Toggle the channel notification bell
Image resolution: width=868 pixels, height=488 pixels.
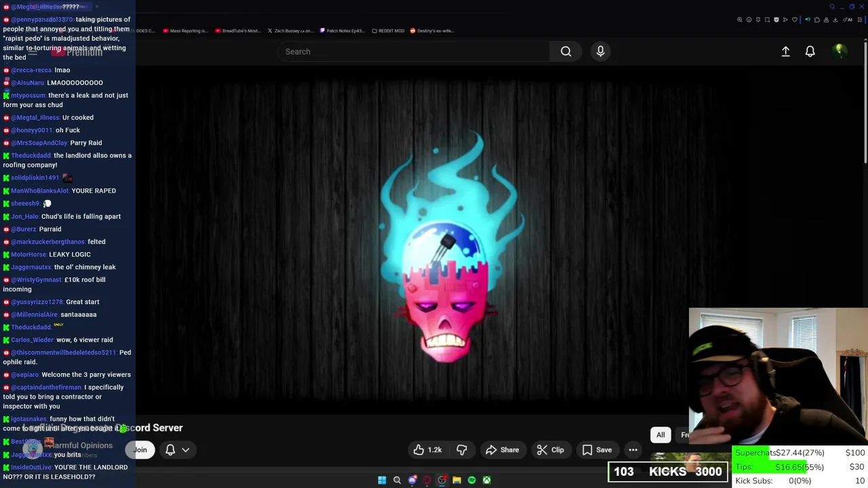[x=170, y=450]
